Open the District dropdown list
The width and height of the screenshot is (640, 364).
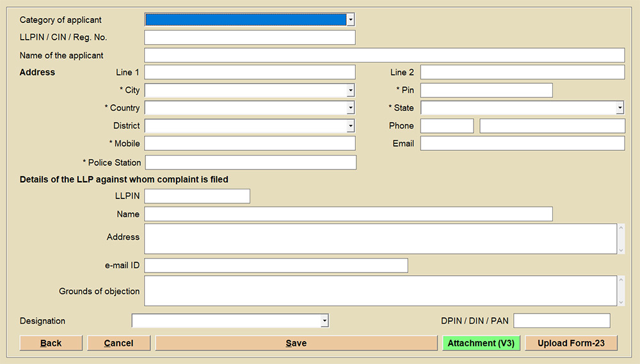[x=350, y=126]
